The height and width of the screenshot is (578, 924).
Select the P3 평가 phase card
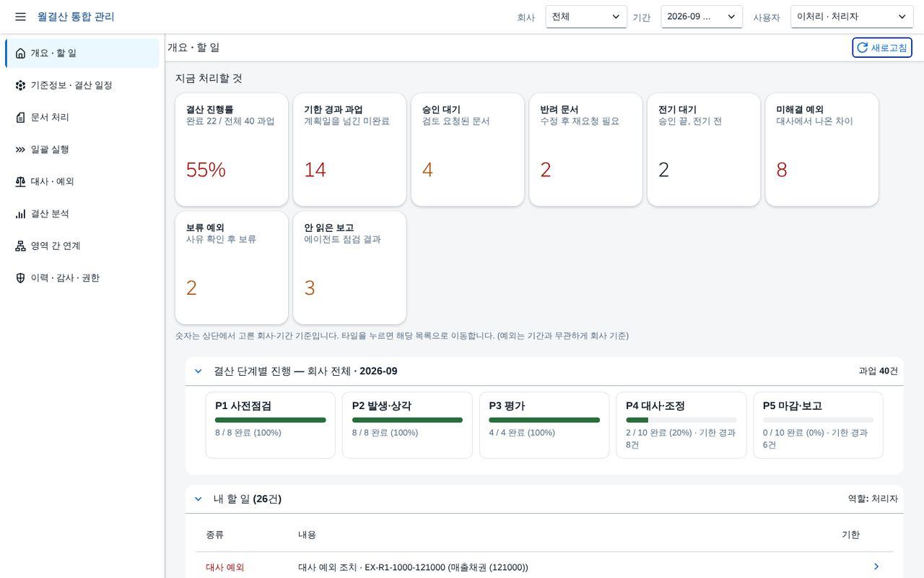tap(544, 425)
